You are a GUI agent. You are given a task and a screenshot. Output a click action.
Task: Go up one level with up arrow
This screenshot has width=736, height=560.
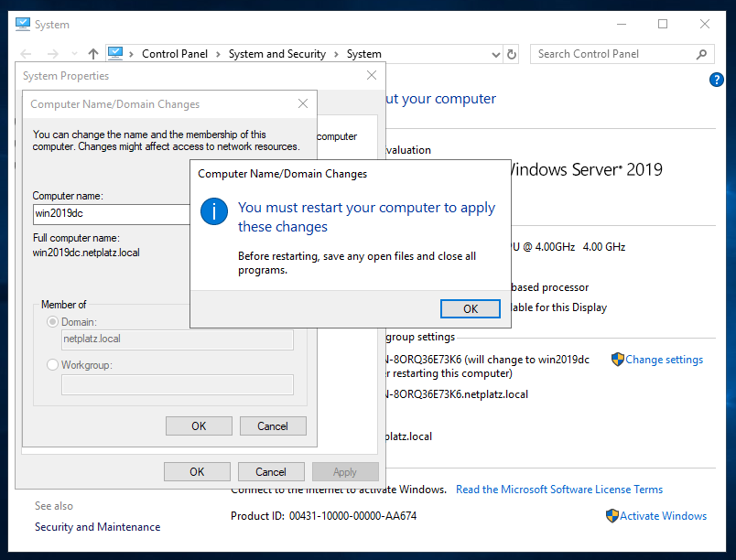(x=93, y=54)
